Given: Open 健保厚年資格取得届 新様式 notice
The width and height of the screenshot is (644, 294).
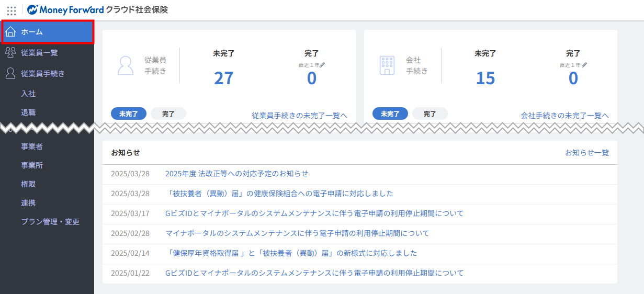Looking at the screenshot, I should click(x=291, y=253).
